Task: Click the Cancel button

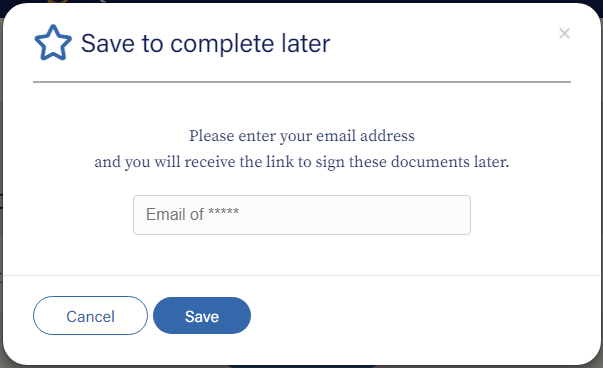Action: click(90, 316)
